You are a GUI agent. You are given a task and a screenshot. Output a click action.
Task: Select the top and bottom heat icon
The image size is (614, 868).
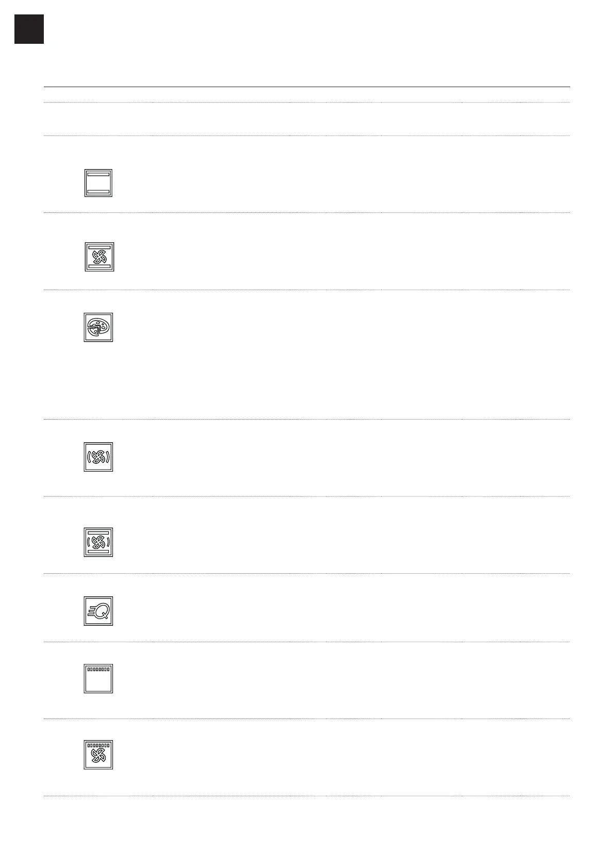(x=98, y=183)
